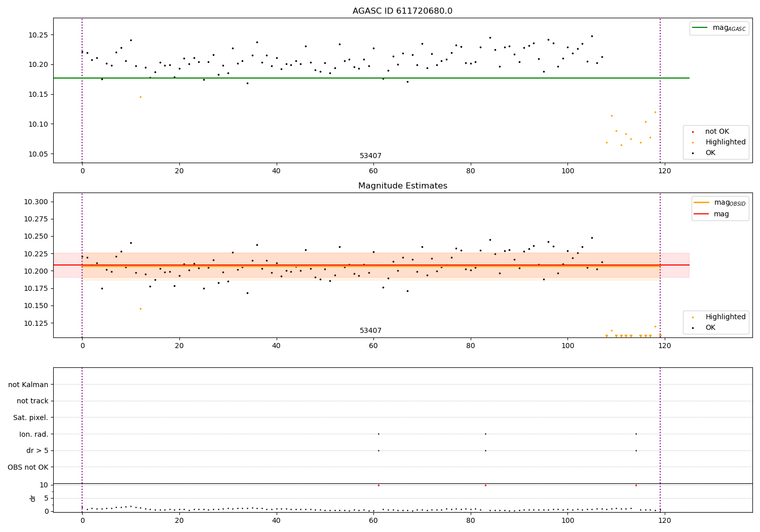This screenshot has height=532, width=760.
Task: Click the '53407' label in middle plot
Action: tap(370, 331)
